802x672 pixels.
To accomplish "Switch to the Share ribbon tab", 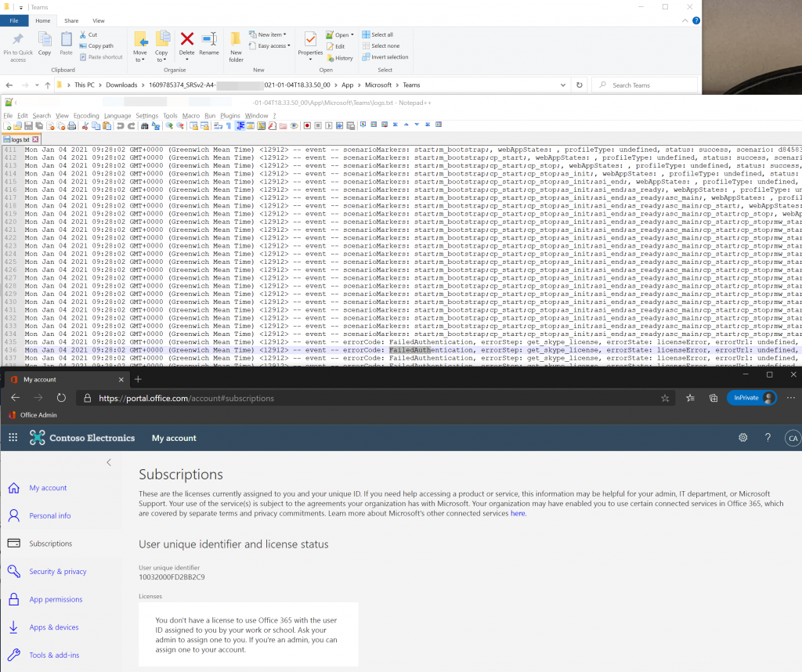I will coord(71,21).
